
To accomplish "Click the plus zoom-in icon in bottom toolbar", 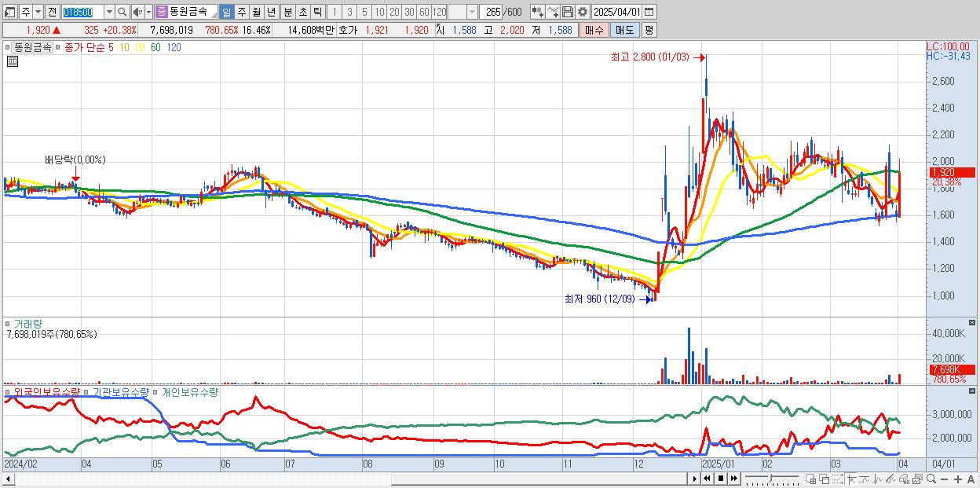I will point(958,479).
